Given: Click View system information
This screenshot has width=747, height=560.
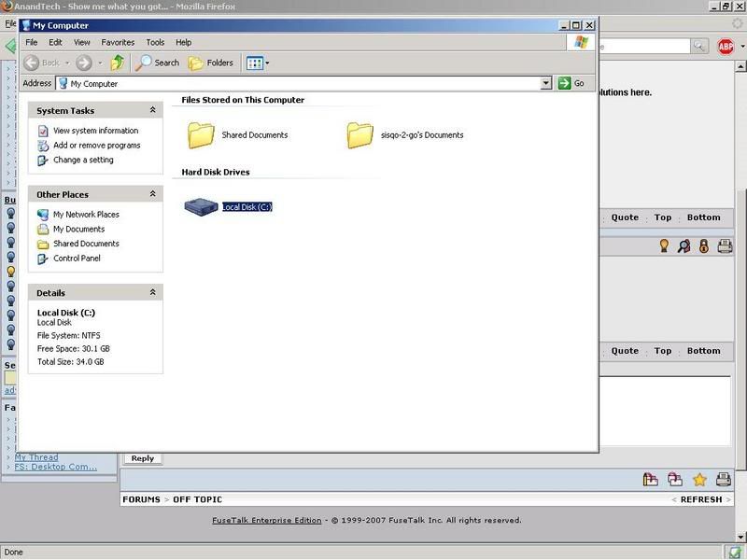Looking at the screenshot, I should pyautogui.click(x=95, y=131).
